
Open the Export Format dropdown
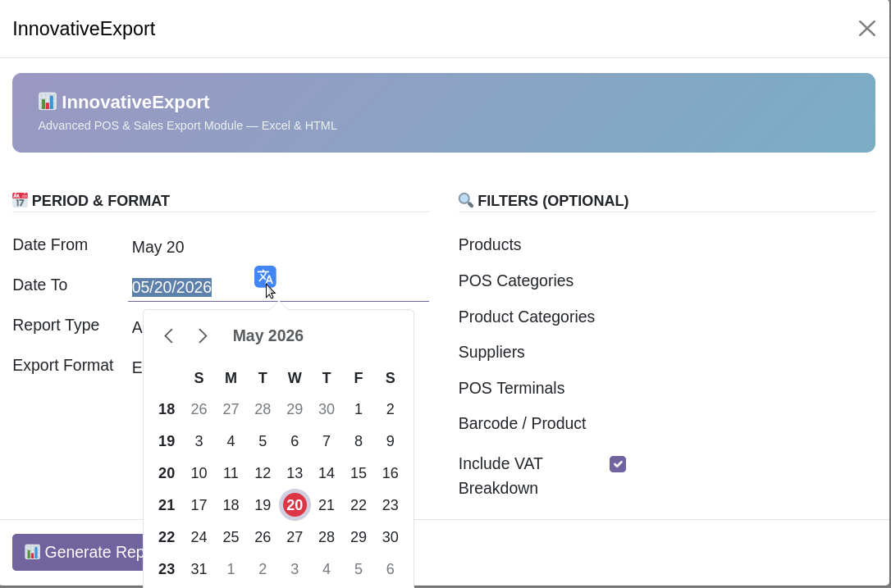tap(137, 367)
